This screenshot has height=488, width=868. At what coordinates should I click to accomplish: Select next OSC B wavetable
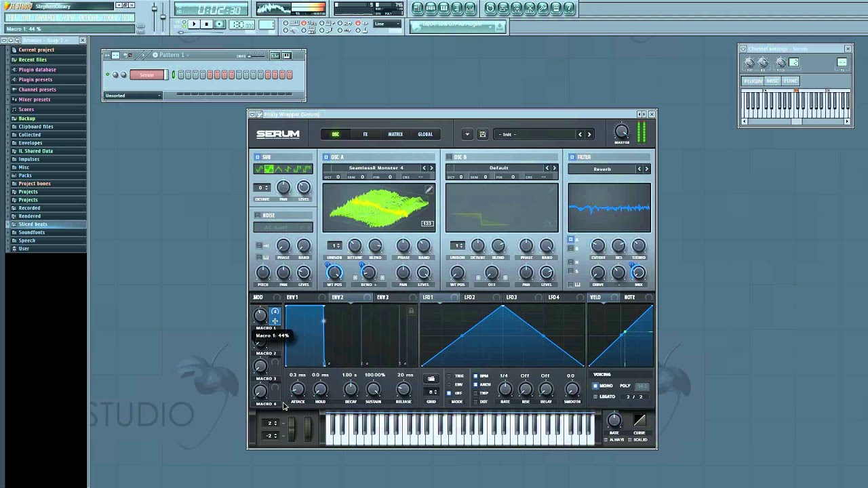(554, 168)
